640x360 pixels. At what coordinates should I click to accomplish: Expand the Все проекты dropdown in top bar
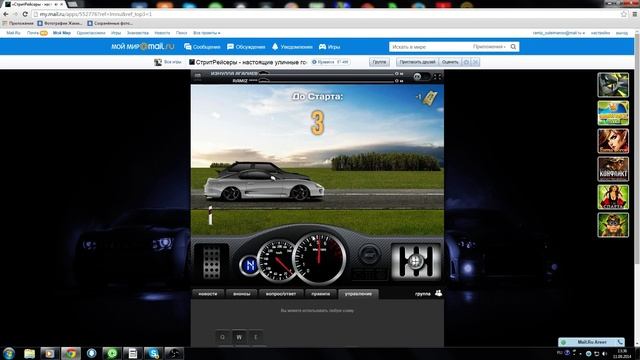click(207, 33)
